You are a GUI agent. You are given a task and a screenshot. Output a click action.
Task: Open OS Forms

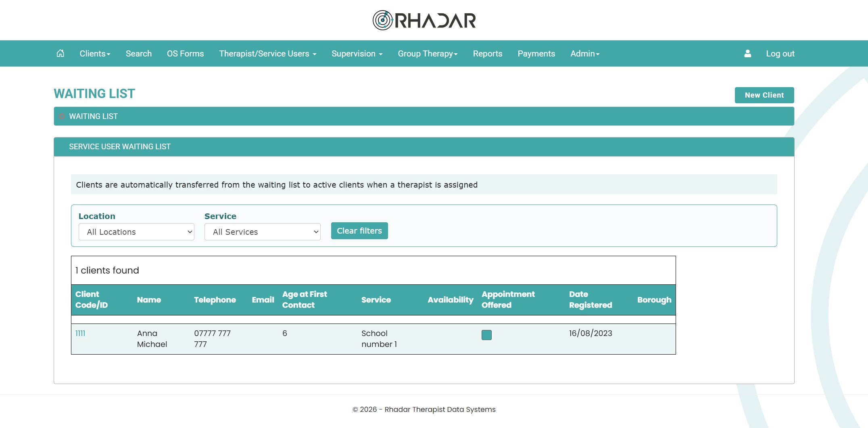[x=185, y=54]
